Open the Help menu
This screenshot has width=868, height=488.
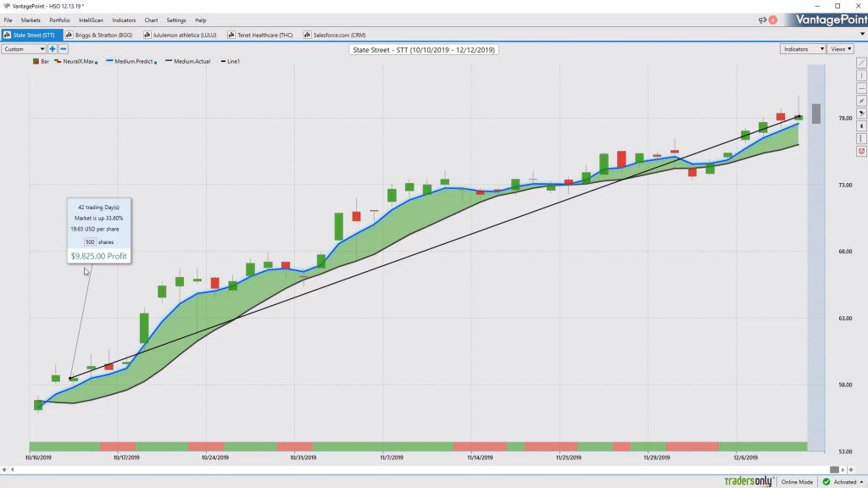[x=200, y=20]
